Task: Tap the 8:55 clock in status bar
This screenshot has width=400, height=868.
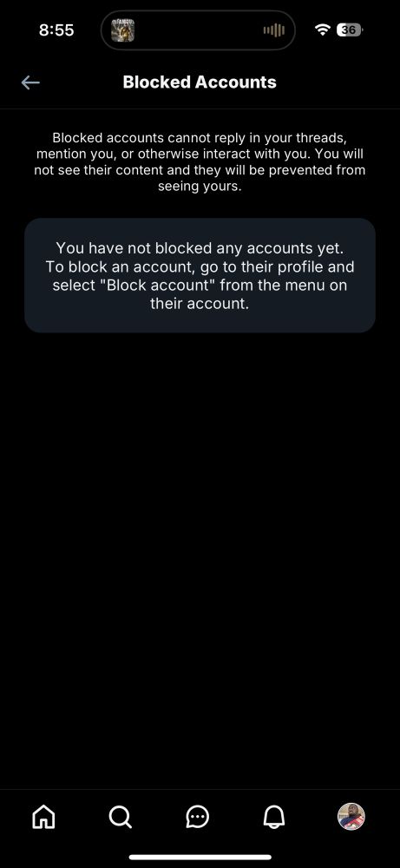Action: tap(56, 30)
